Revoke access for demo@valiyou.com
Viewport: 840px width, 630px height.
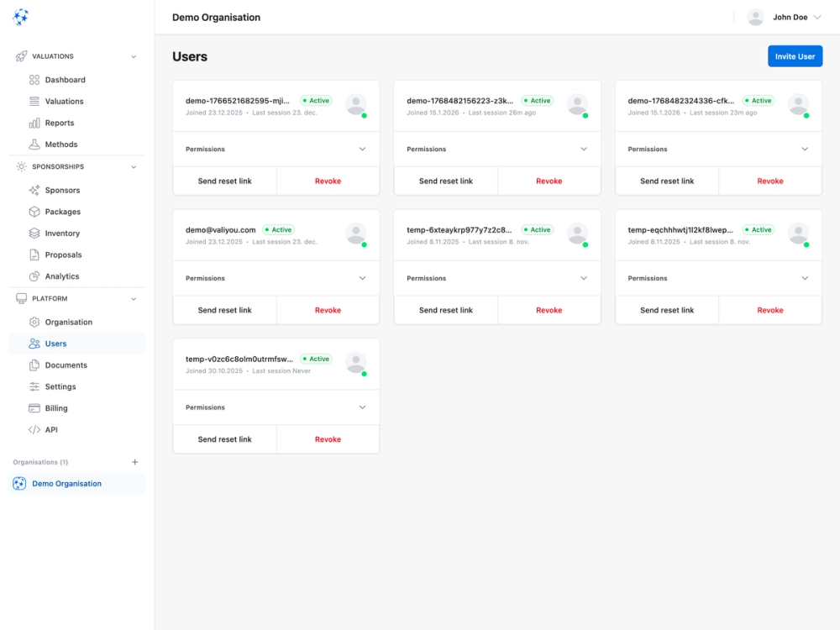(328, 310)
